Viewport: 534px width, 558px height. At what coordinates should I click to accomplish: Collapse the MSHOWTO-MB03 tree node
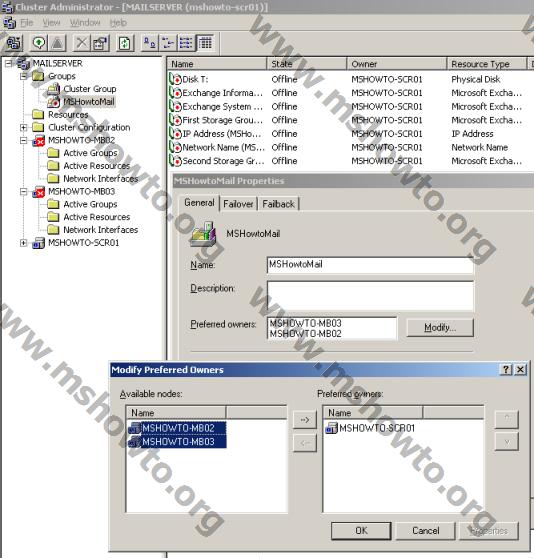click(x=23, y=192)
